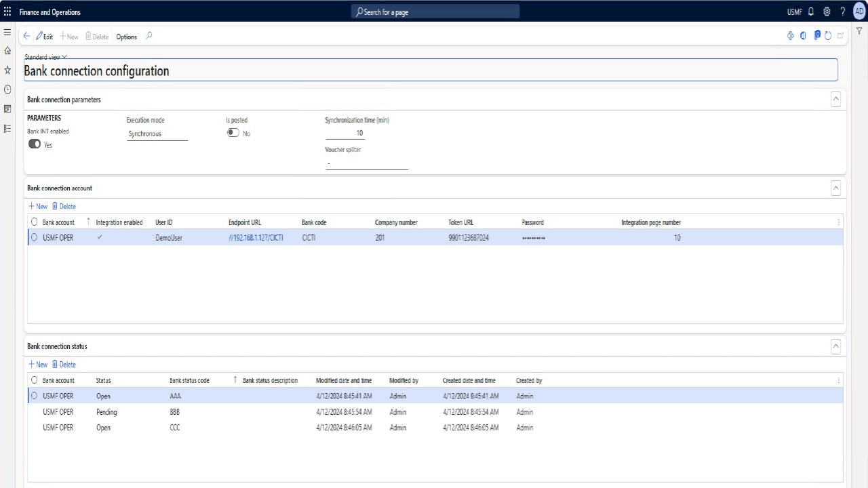Click Finance and Operations title
The width and height of the screenshot is (868, 488).
50,12
